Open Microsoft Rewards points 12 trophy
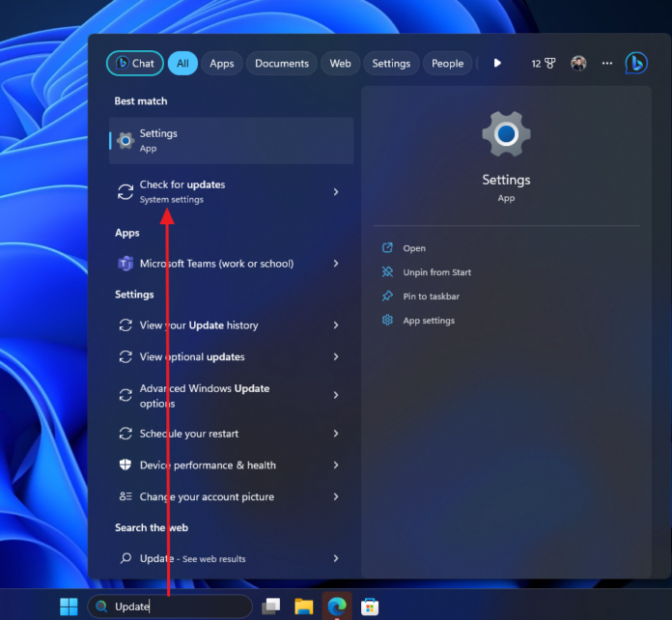The image size is (672, 620). pos(544,64)
